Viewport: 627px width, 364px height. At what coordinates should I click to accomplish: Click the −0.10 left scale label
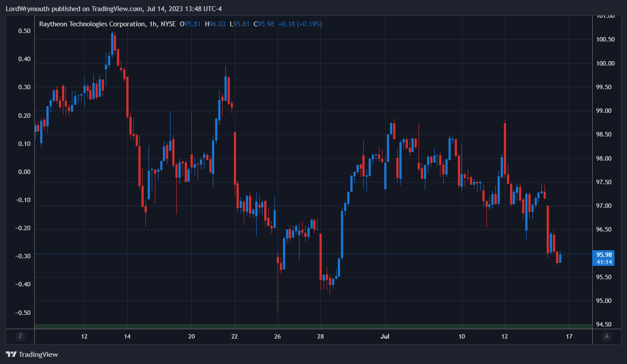pyautogui.click(x=22, y=200)
